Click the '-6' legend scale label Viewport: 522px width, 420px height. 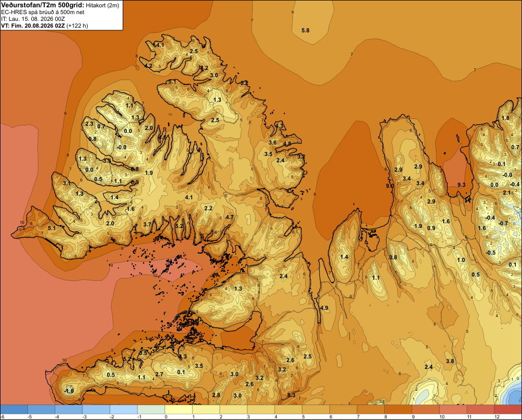click(x=2, y=417)
